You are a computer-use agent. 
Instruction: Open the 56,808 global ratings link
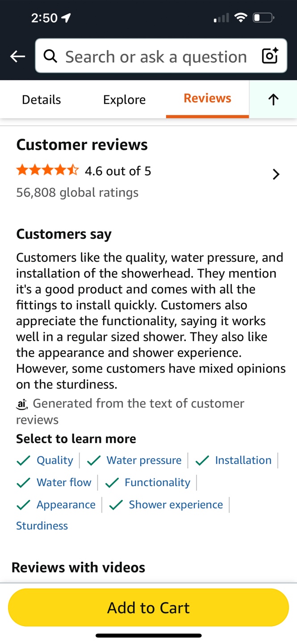[77, 192]
